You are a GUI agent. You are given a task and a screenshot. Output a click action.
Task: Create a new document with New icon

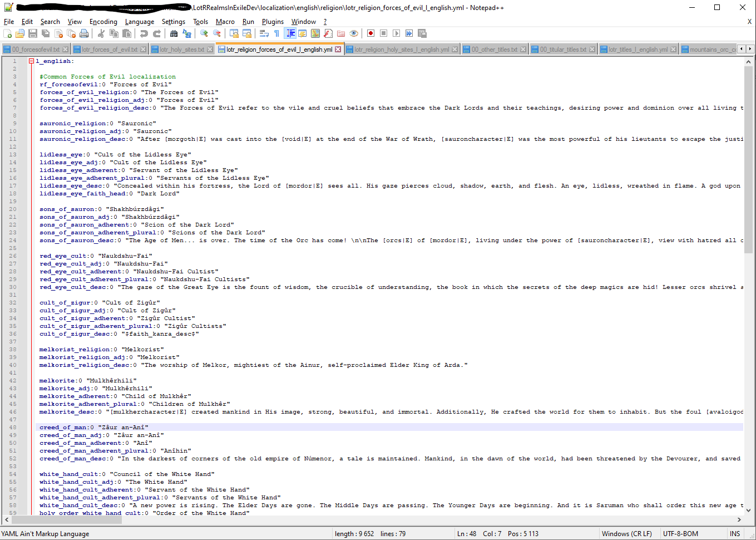coord(8,34)
